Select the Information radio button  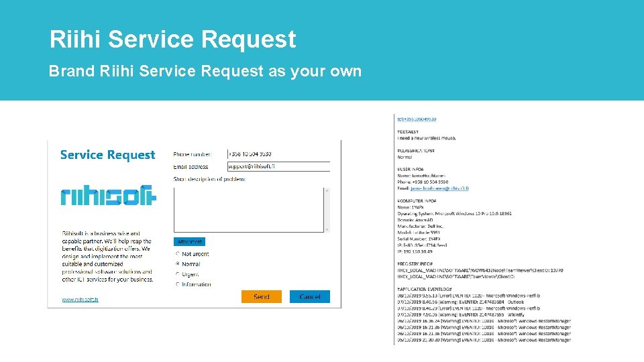pyautogui.click(x=177, y=284)
